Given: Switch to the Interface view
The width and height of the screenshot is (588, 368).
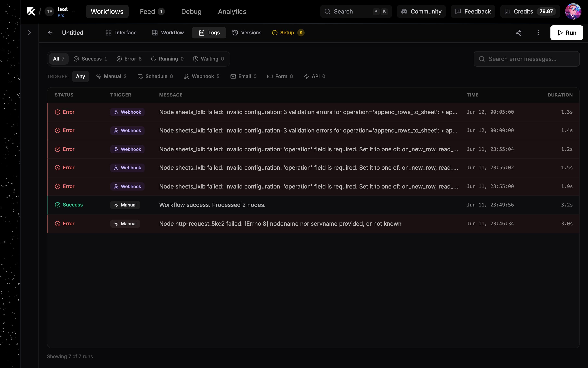Looking at the screenshot, I should coord(121,33).
